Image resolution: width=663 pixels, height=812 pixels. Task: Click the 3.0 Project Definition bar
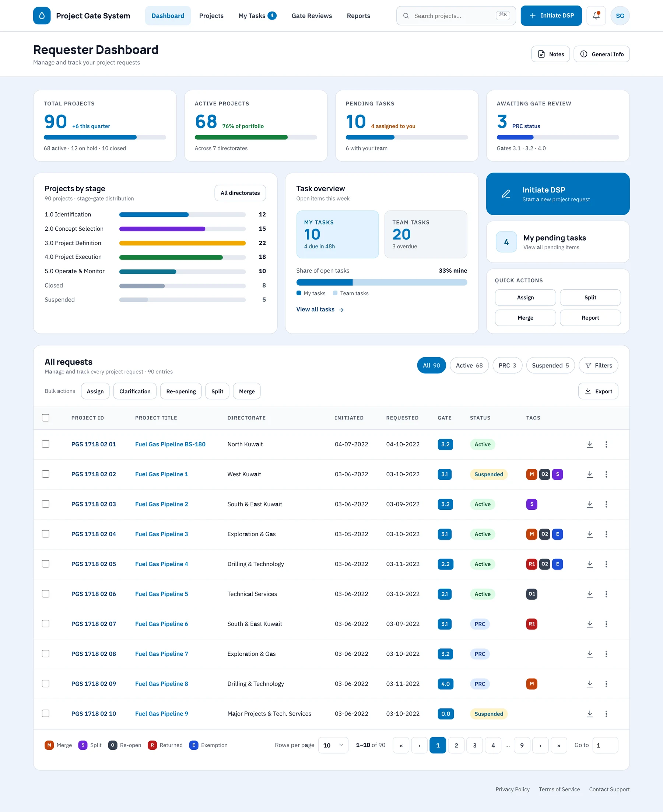[182, 243]
